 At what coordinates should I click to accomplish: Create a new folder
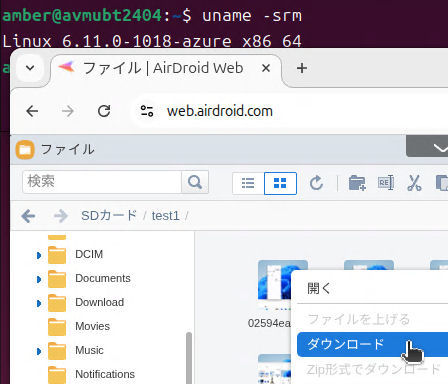coord(357,183)
